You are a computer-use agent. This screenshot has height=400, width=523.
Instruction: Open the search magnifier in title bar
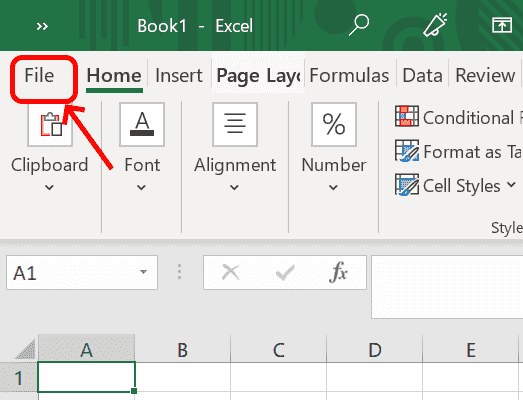[x=359, y=25]
